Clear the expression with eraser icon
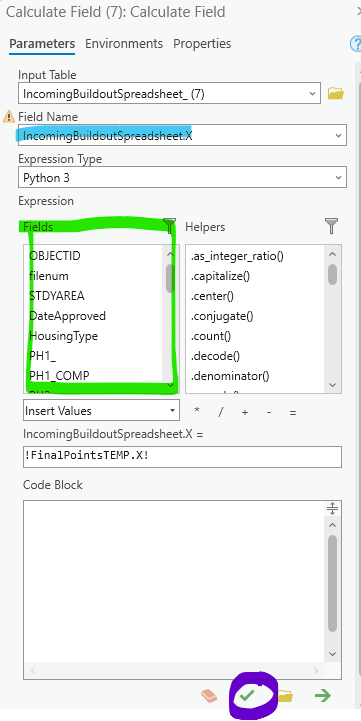The height and width of the screenshot is (721, 361). (x=209, y=696)
